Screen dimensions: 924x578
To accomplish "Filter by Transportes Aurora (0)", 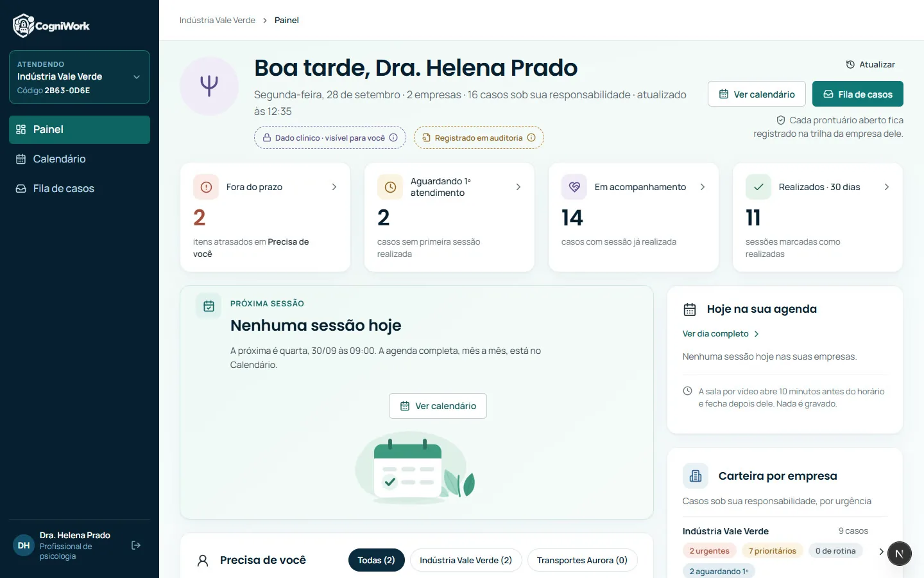I will tap(582, 560).
